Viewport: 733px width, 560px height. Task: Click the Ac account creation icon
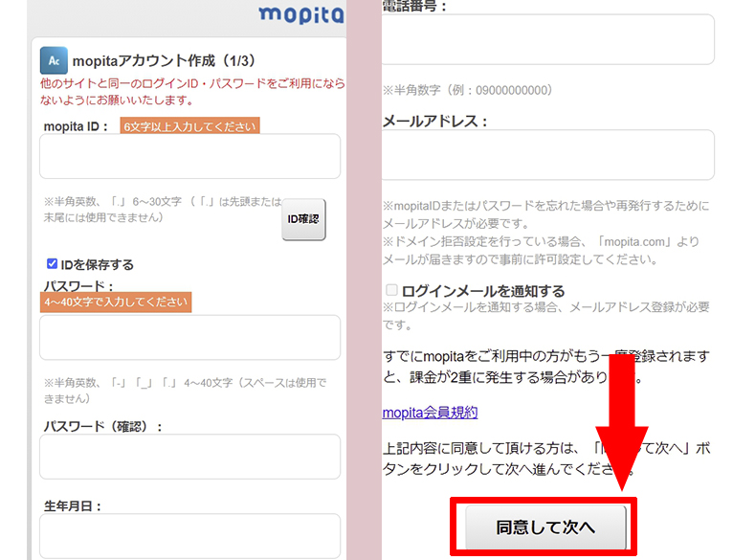54,60
